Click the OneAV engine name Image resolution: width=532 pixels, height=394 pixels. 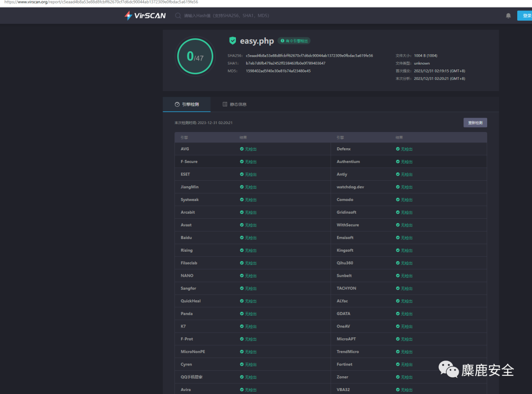pyautogui.click(x=343, y=326)
